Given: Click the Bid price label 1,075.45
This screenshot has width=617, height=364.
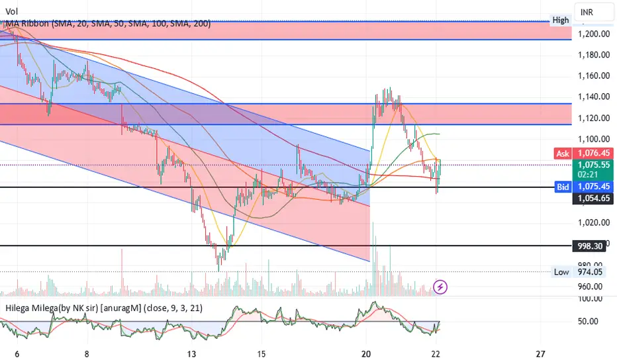Looking at the screenshot, I should [x=583, y=187].
